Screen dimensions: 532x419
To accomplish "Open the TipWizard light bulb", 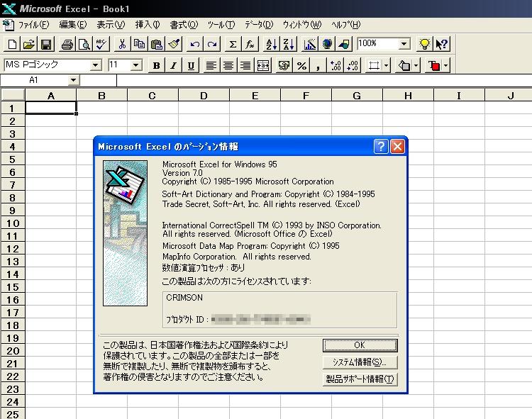I will 424,45.
